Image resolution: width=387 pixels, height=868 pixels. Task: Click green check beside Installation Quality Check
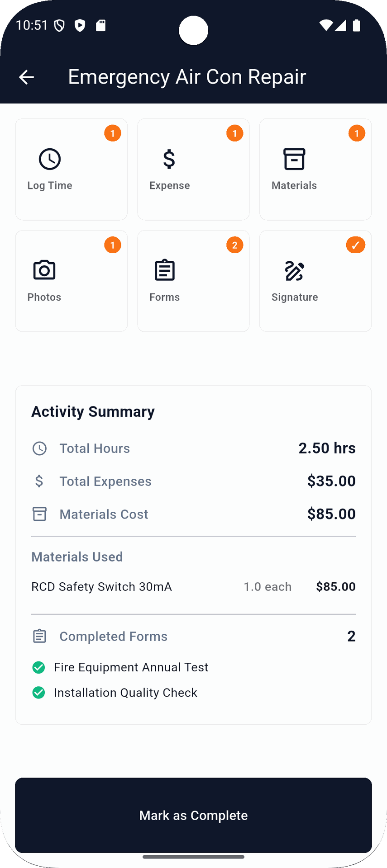pyautogui.click(x=39, y=693)
